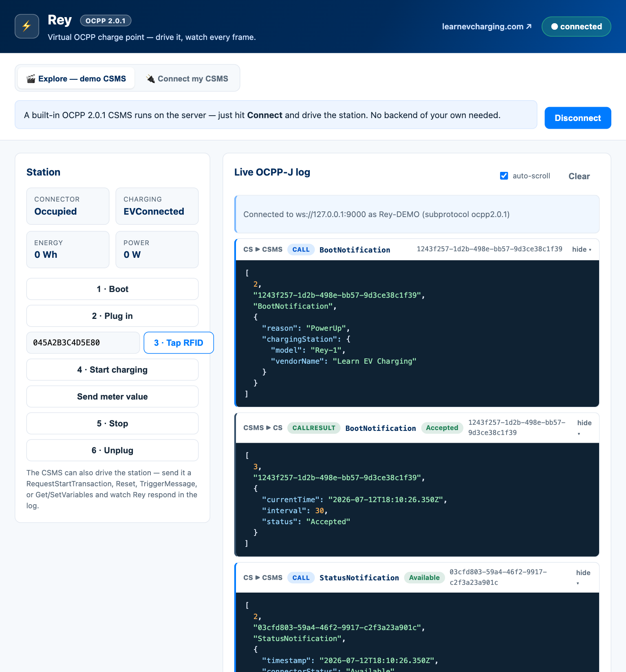Click the Live OCPP-J log heading
The width and height of the screenshot is (626, 672).
tap(272, 172)
